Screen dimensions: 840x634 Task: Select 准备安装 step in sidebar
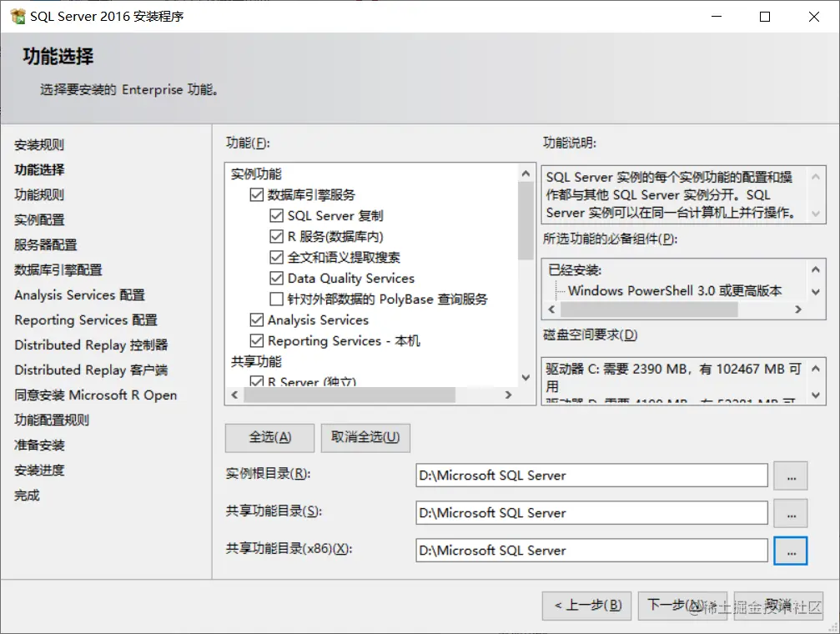click(39, 445)
